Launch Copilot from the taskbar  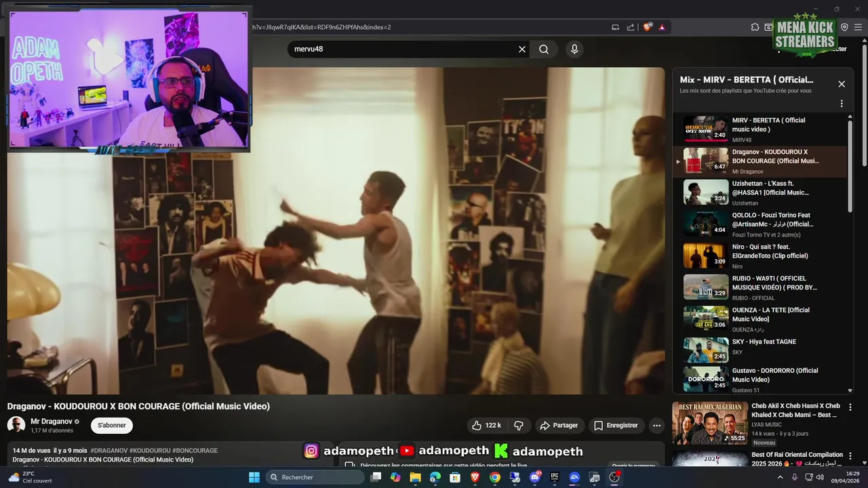tap(395, 477)
